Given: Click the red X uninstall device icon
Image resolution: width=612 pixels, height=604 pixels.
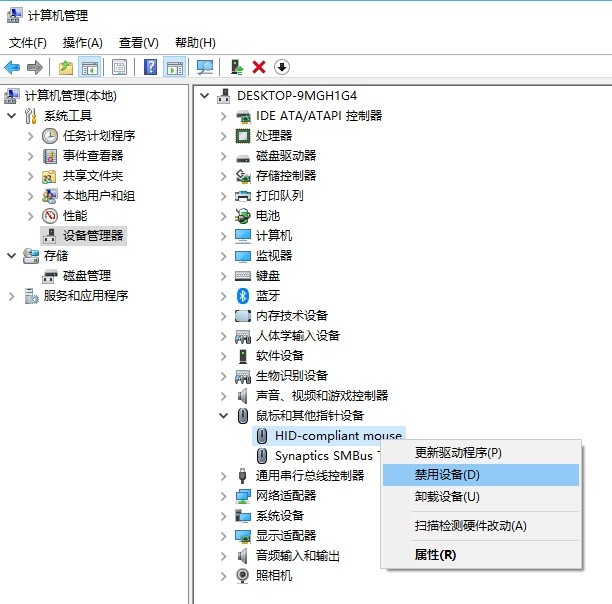Looking at the screenshot, I should (x=259, y=68).
